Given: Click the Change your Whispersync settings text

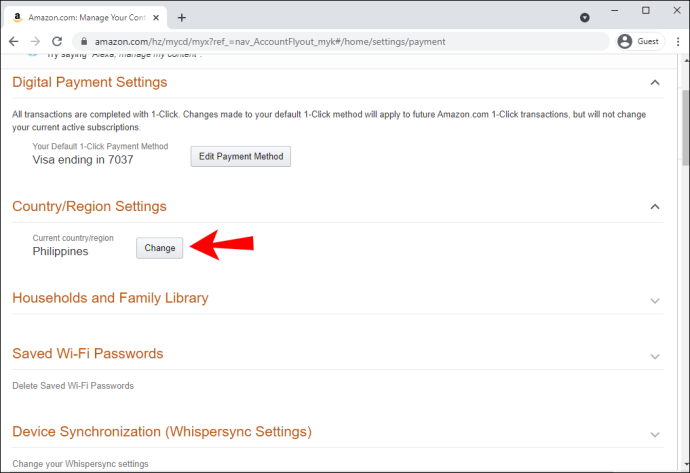Looking at the screenshot, I should click(x=80, y=464).
